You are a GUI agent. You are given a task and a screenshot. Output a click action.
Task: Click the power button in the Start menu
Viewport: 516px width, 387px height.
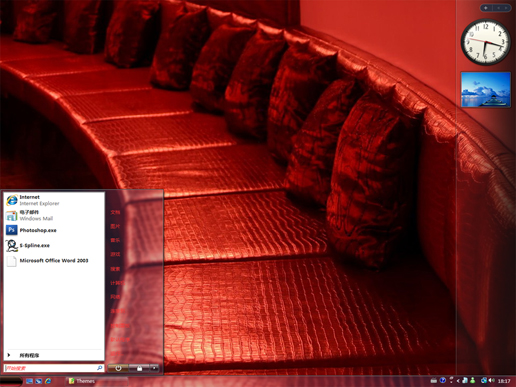pyautogui.click(x=118, y=368)
